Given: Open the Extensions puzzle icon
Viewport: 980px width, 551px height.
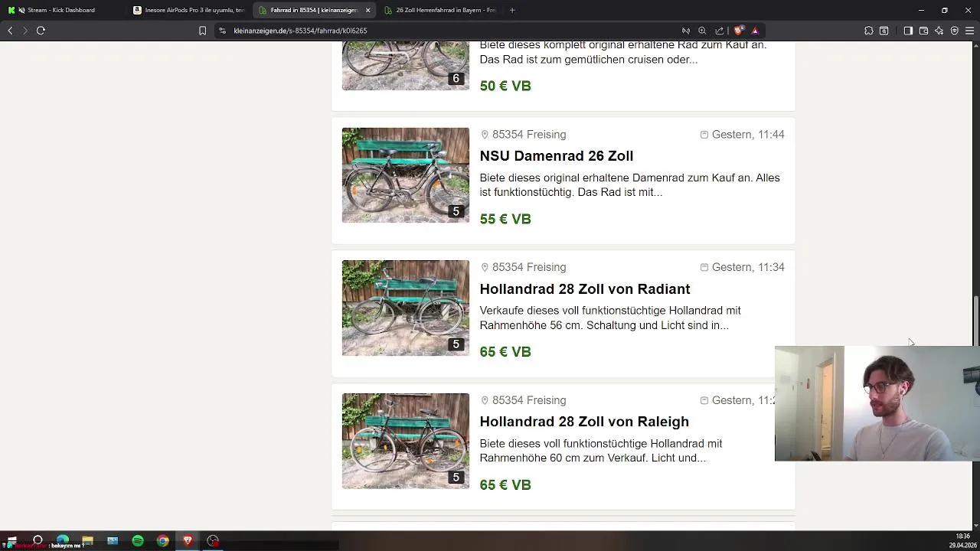Looking at the screenshot, I should [868, 31].
